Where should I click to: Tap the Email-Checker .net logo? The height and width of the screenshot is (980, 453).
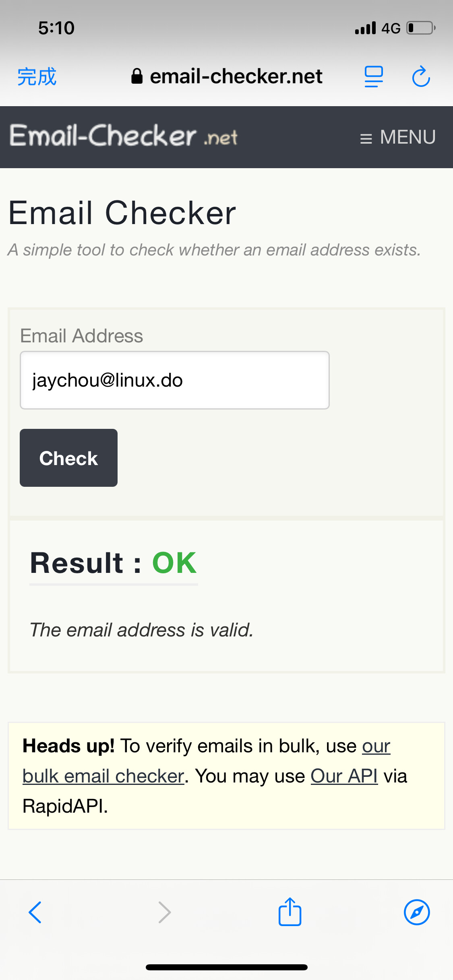(124, 136)
